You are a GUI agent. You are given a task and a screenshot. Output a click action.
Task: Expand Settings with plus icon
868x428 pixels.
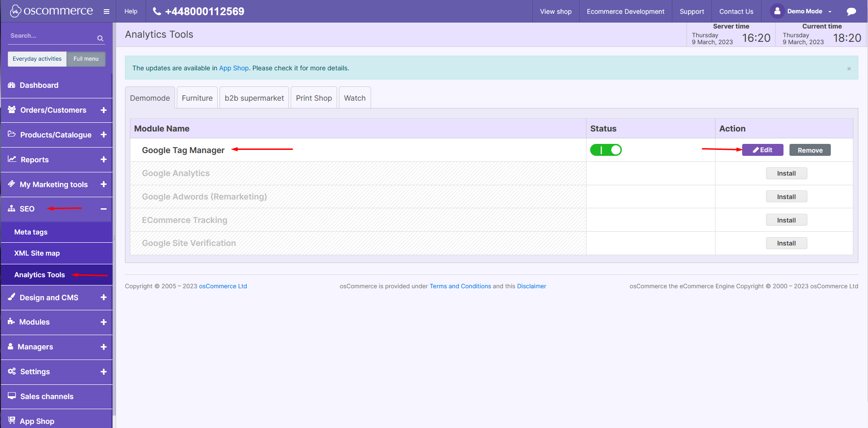coord(103,372)
